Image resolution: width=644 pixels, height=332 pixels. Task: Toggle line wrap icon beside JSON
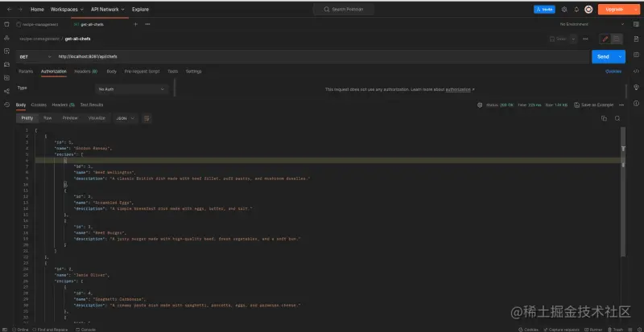[147, 118]
